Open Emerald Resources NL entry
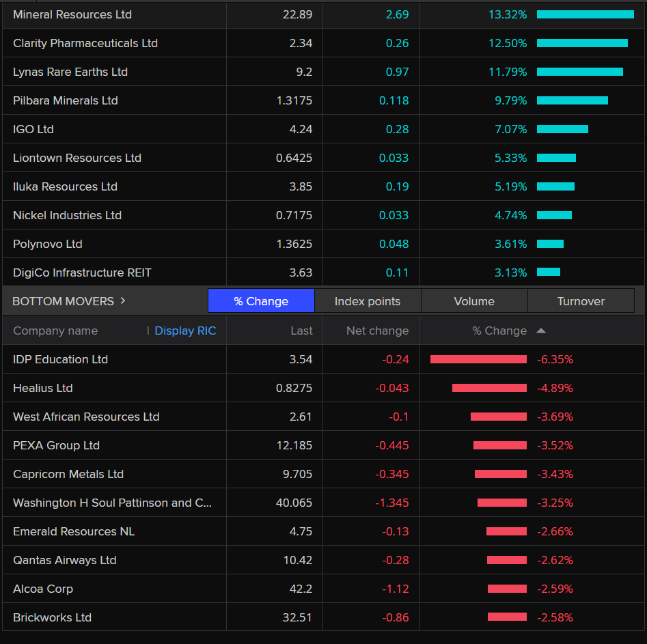The height and width of the screenshot is (644, 647). 74,531
